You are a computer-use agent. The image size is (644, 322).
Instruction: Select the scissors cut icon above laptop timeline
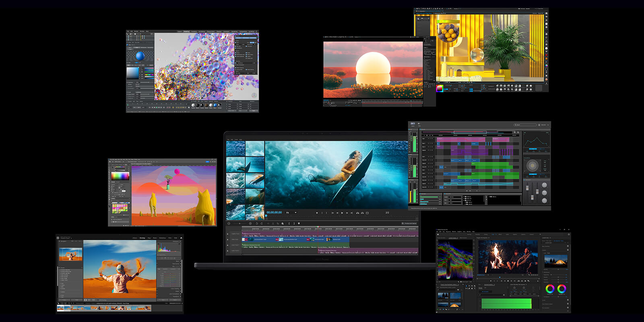pos(273,223)
